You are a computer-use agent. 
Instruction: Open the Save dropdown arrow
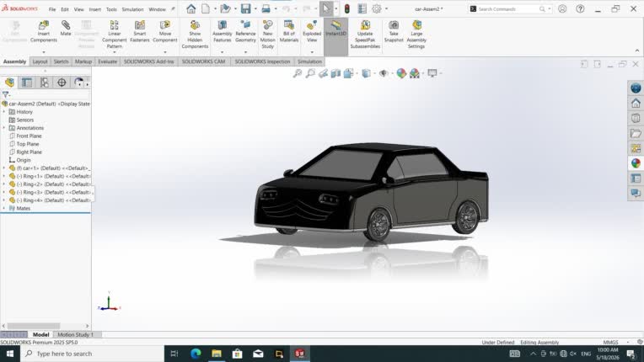click(x=255, y=8)
